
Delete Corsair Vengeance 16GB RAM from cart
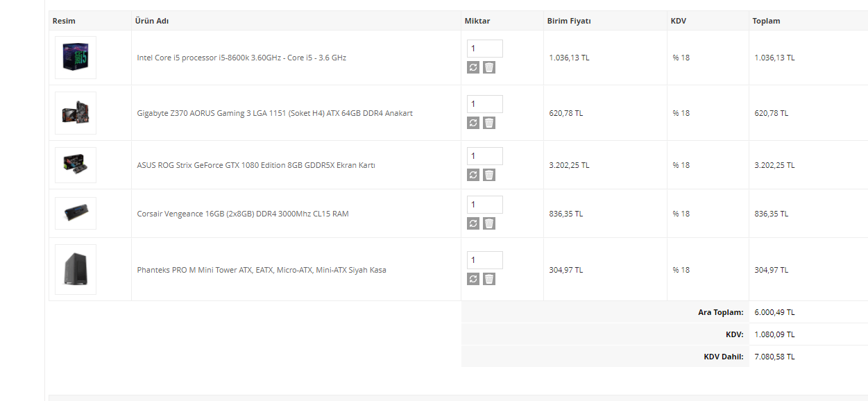coord(489,223)
